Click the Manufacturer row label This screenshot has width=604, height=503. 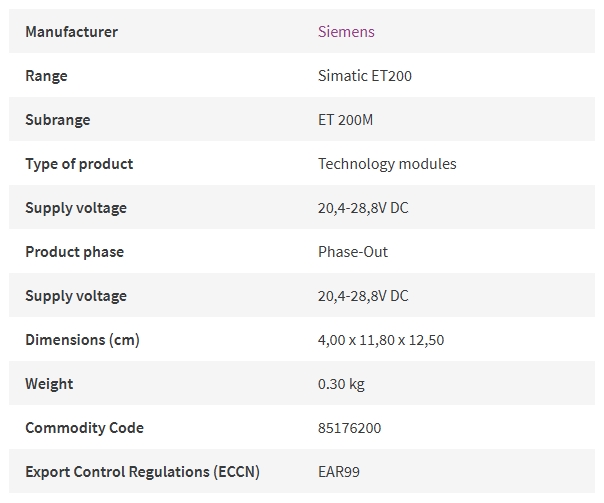click(x=72, y=32)
